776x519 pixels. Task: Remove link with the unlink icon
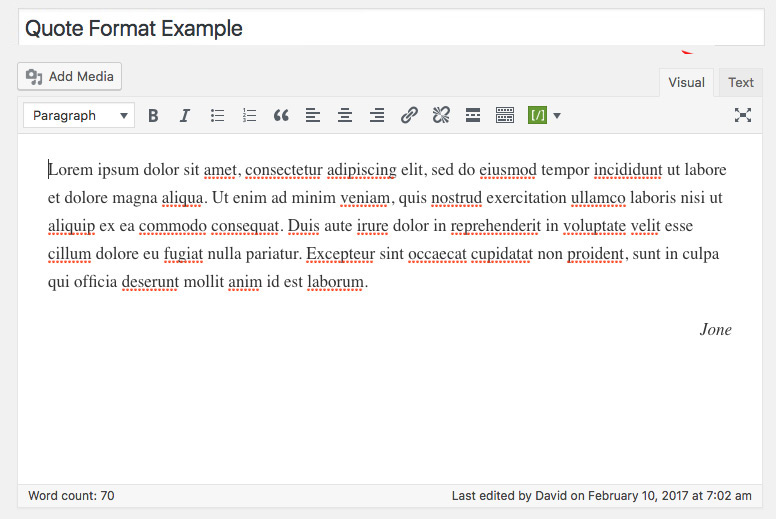coord(441,116)
